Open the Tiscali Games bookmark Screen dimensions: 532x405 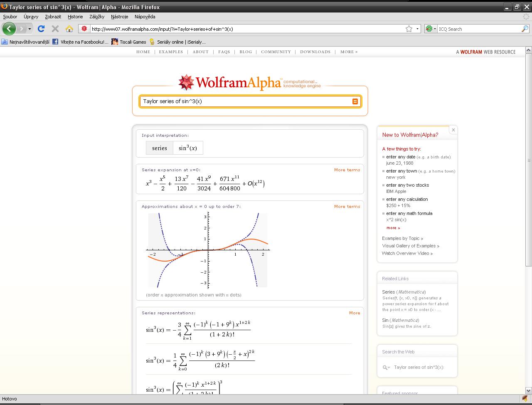coord(129,42)
